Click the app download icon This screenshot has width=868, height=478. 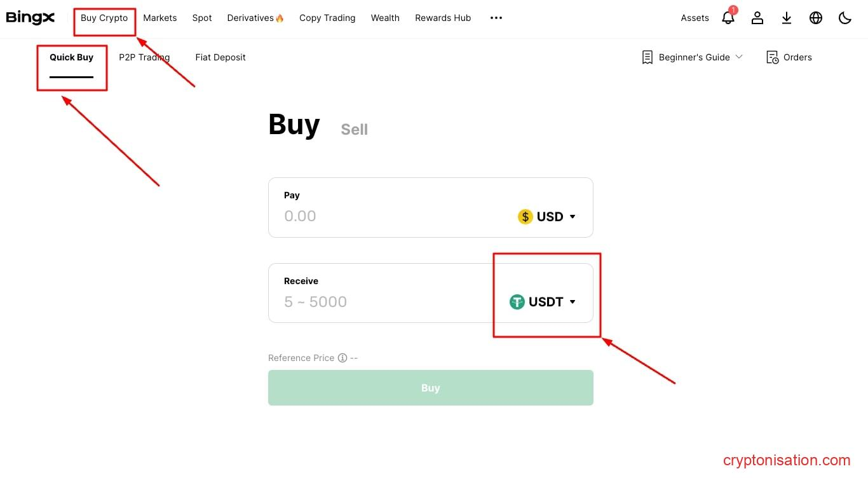click(x=787, y=18)
